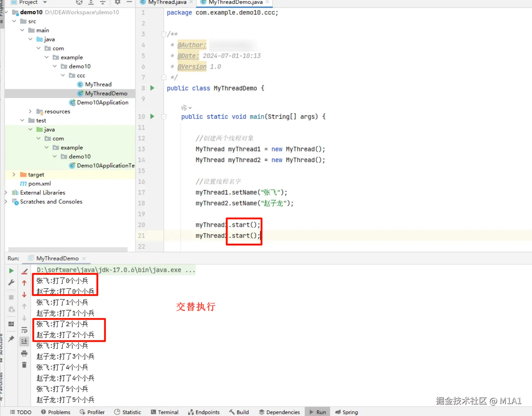Image resolution: width=532 pixels, height=416 pixels.
Task: Click the java.exe command line in the console
Action: coord(116,270)
